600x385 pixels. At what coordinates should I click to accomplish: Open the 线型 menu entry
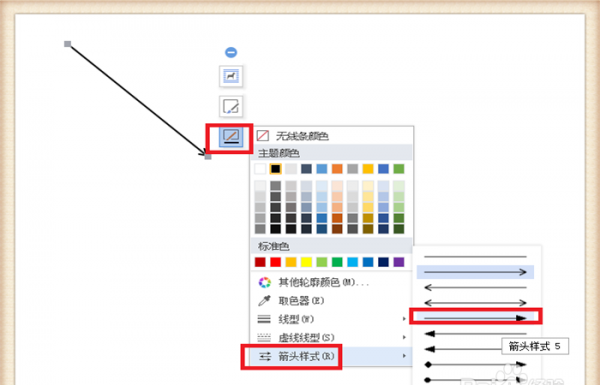tap(332, 319)
